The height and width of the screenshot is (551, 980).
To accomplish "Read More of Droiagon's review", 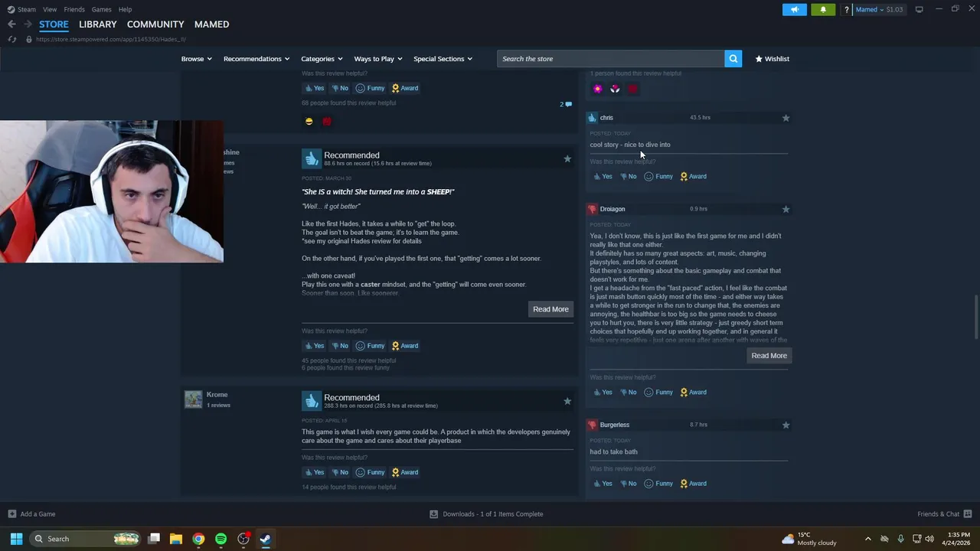I will click(x=769, y=356).
